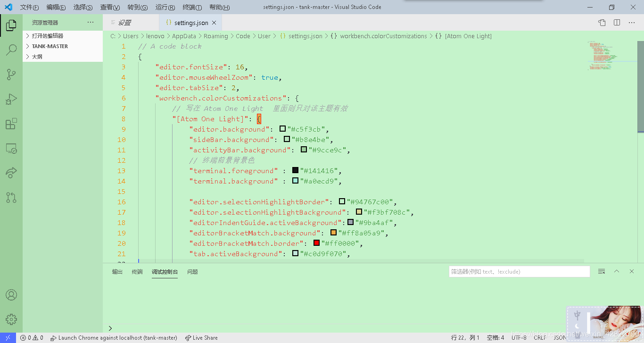This screenshot has width=644, height=343.
Task: Split the editor to the right
Action: coord(617,23)
